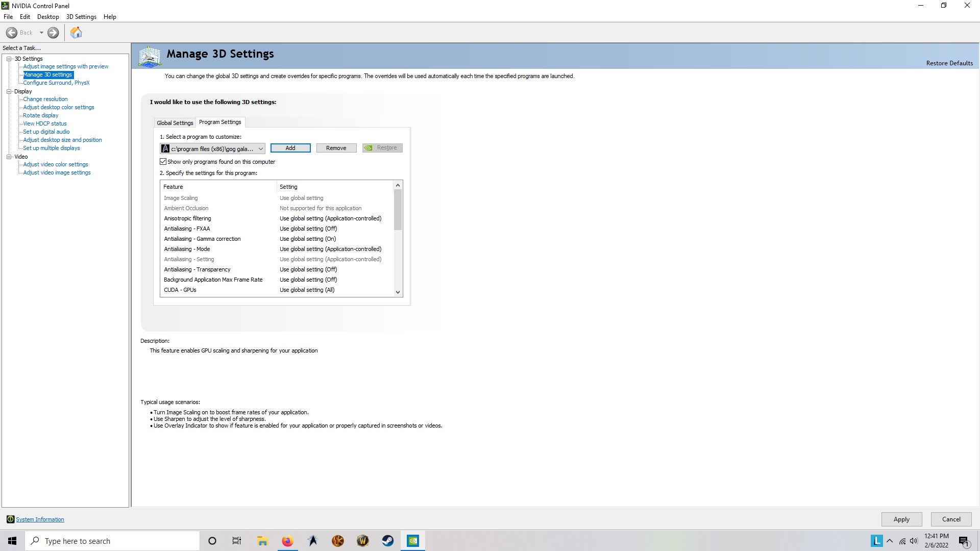This screenshot has width=980, height=551.
Task: Open the Desktop menu
Action: click(x=48, y=17)
